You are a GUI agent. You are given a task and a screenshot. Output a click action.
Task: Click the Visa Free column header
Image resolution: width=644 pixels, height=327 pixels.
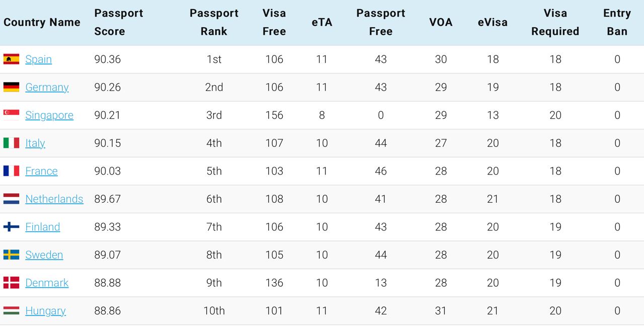(274, 22)
